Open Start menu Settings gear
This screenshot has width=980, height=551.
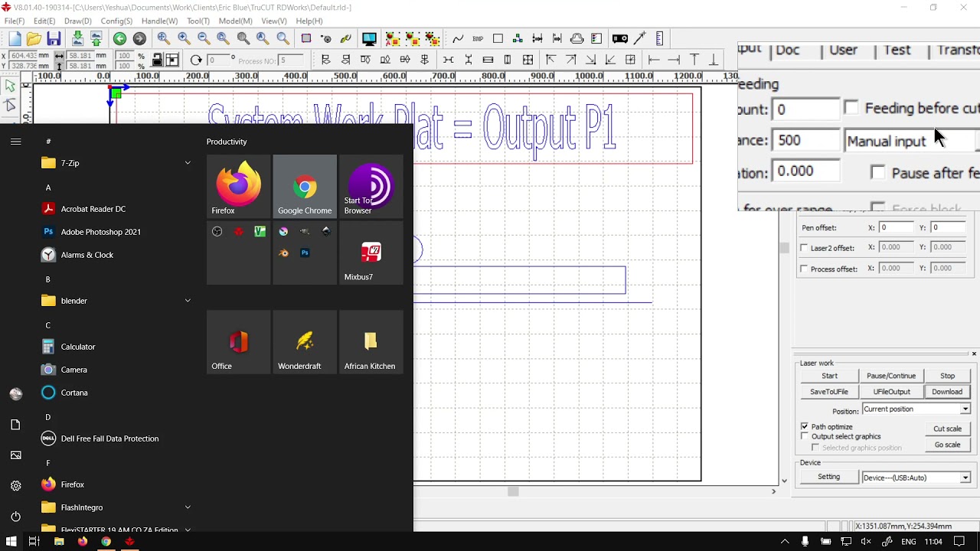pos(16,486)
